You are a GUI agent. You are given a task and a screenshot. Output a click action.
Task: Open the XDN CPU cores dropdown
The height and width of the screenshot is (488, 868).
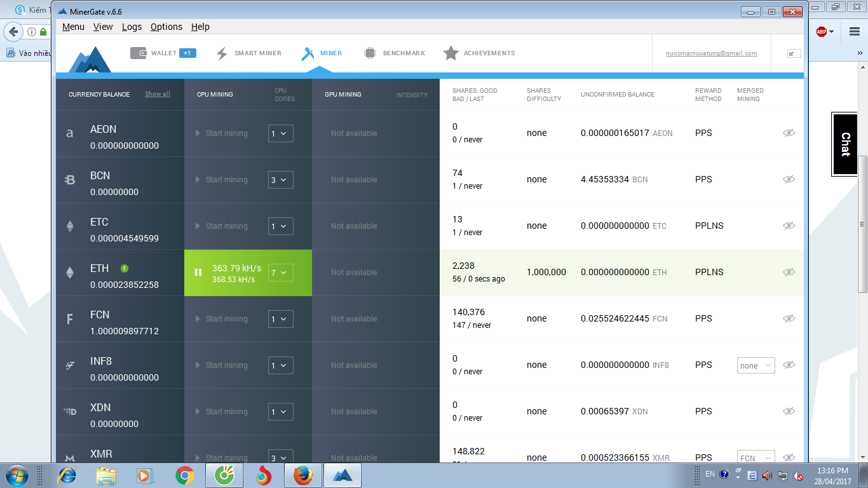click(x=281, y=412)
